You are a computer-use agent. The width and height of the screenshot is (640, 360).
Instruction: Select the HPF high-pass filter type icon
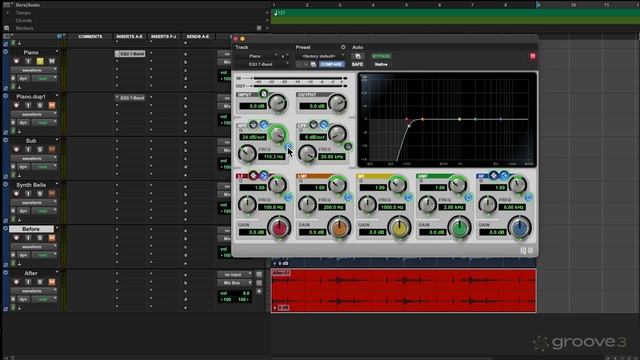coord(263,125)
